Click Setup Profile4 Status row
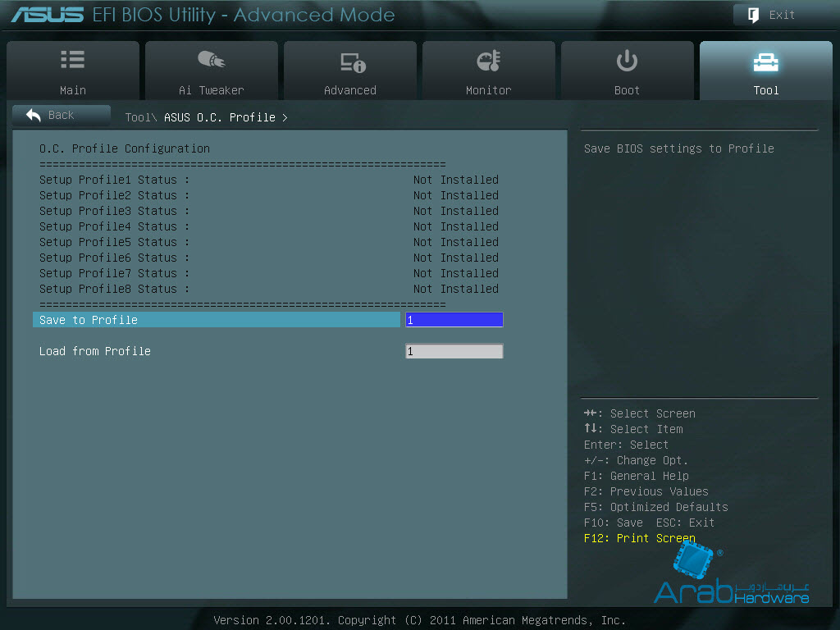The width and height of the screenshot is (840, 630). pyautogui.click(x=269, y=226)
